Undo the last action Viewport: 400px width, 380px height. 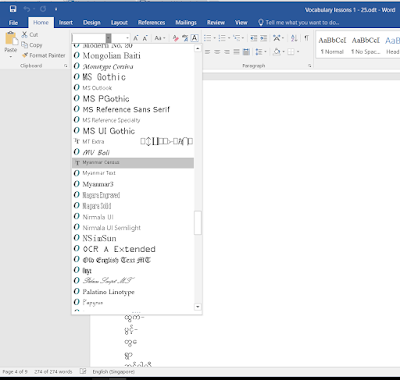coord(27,9)
